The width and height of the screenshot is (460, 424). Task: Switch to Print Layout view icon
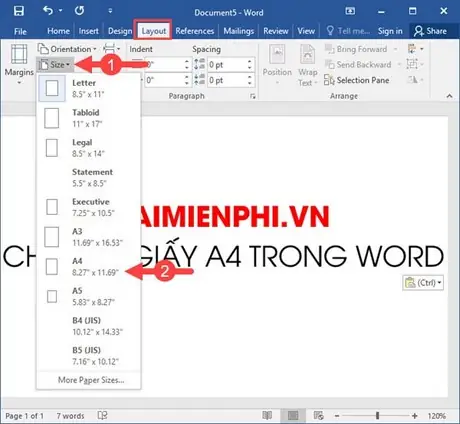click(293, 415)
